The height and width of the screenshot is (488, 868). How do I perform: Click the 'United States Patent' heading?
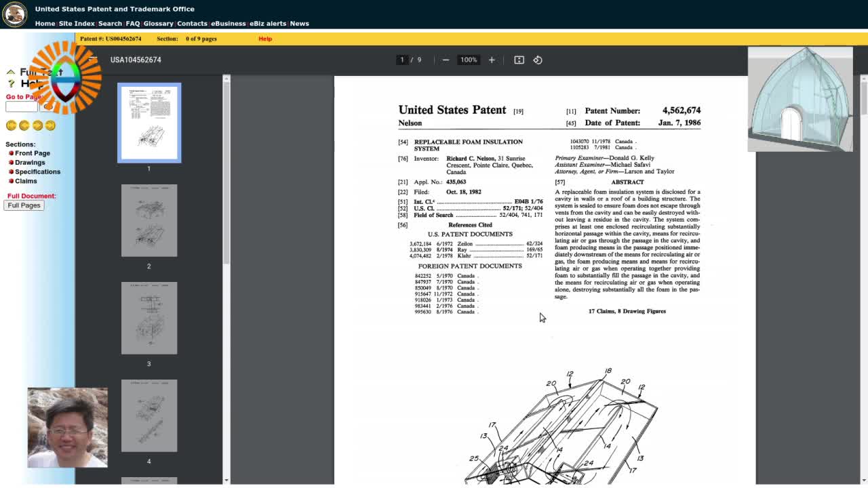(452, 110)
